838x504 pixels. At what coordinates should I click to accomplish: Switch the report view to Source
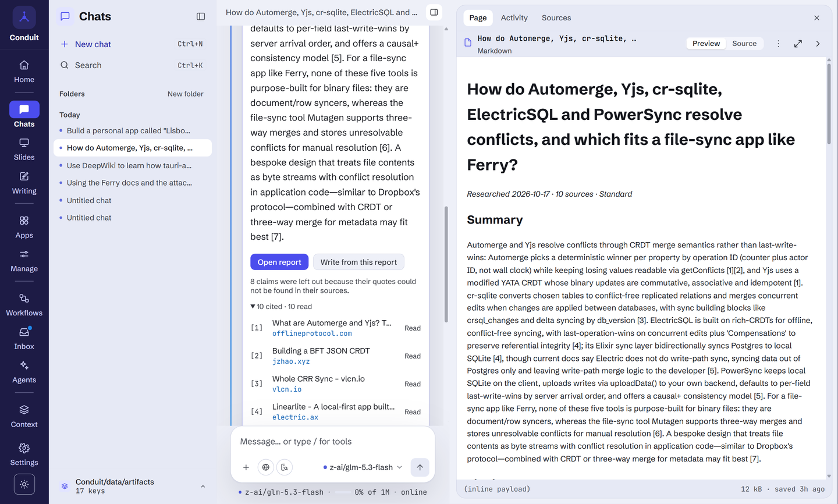pos(744,44)
